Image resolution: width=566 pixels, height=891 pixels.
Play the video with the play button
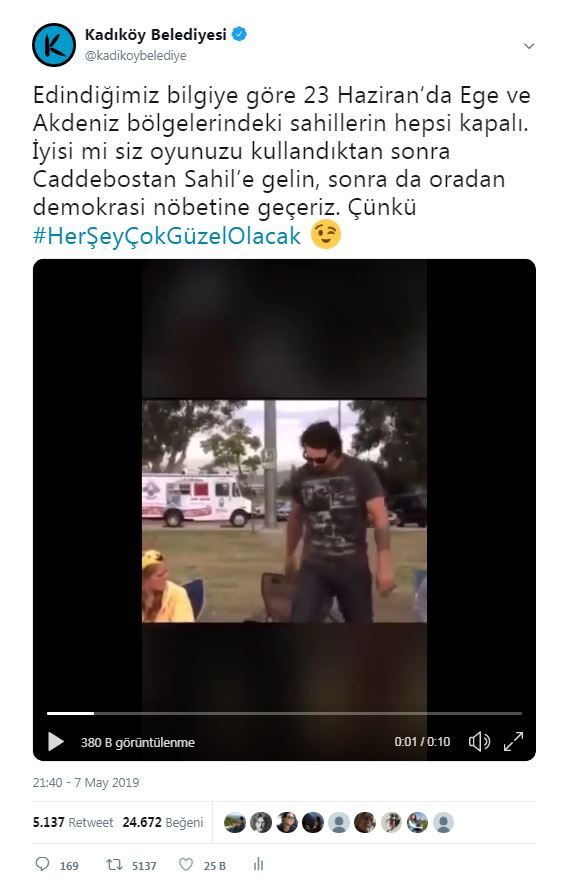[x=55, y=742]
